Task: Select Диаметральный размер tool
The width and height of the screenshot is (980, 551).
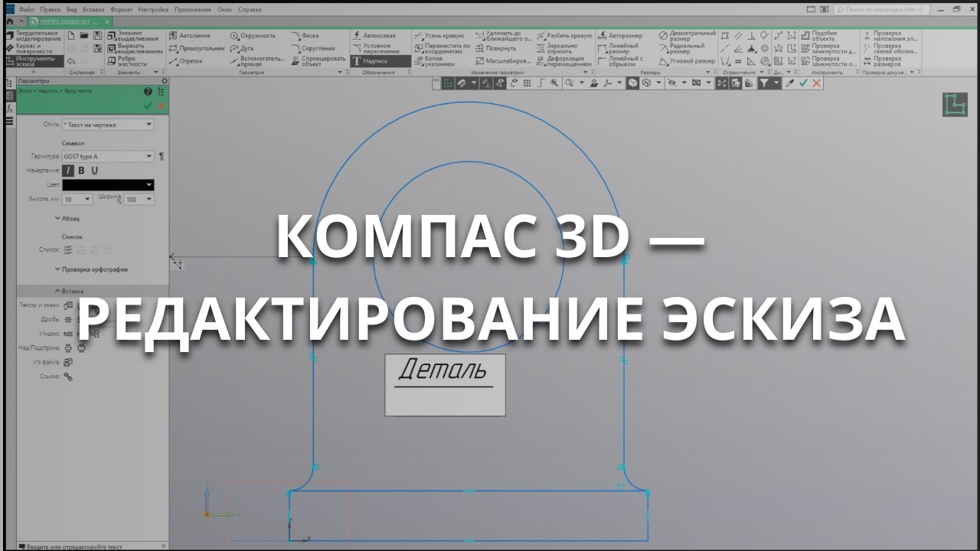Action: coord(688,35)
